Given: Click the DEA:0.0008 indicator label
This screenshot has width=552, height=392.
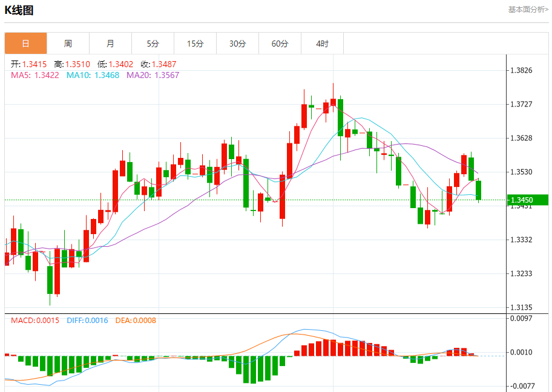Looking at the screenshot, I should tap(136, 320).
